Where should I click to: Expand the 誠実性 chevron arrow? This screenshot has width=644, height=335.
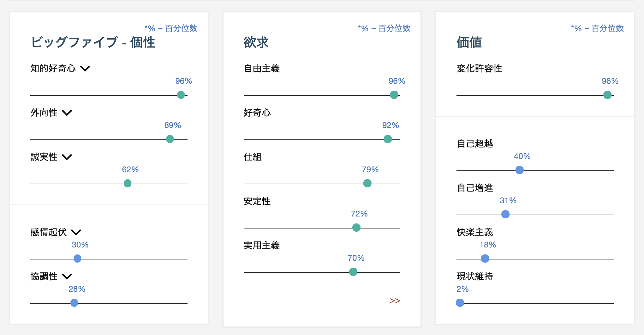(67, 157)
